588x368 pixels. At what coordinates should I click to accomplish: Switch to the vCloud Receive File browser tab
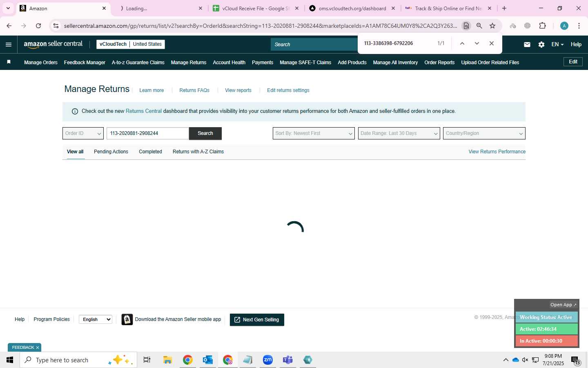click(x=256, y=8)
